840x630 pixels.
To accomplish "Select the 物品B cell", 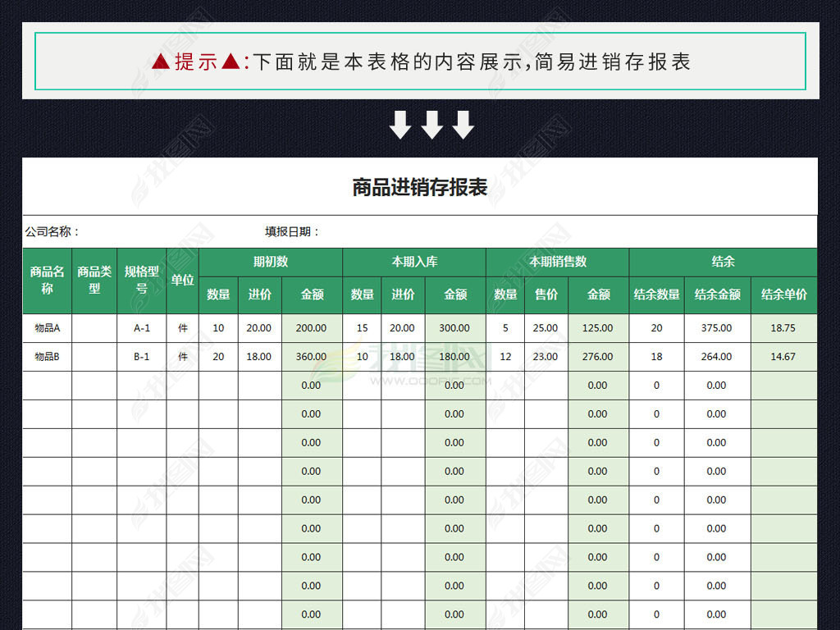I will tap(47, 357).
